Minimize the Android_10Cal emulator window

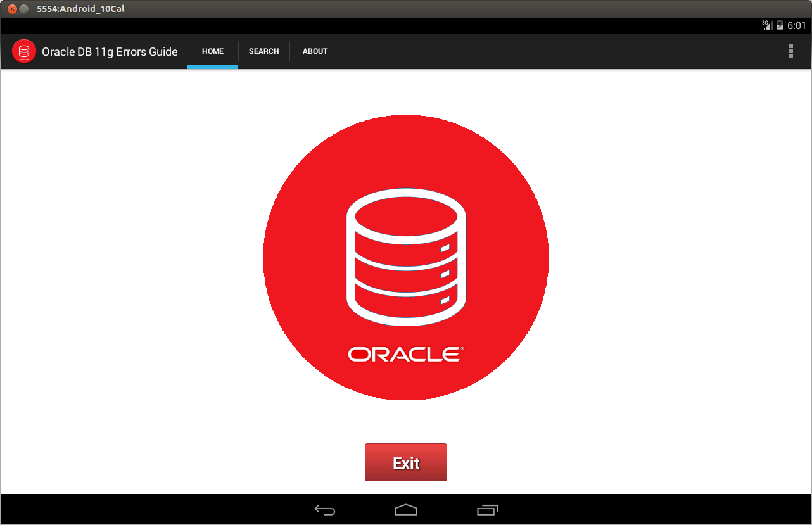pyautogui.click(x=24, y=9)
